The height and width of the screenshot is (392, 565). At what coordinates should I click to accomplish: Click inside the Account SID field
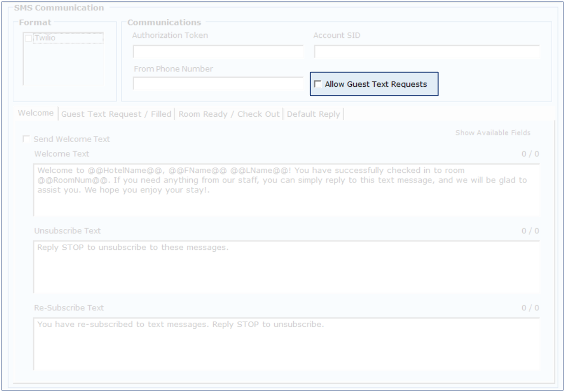[426, 52]
